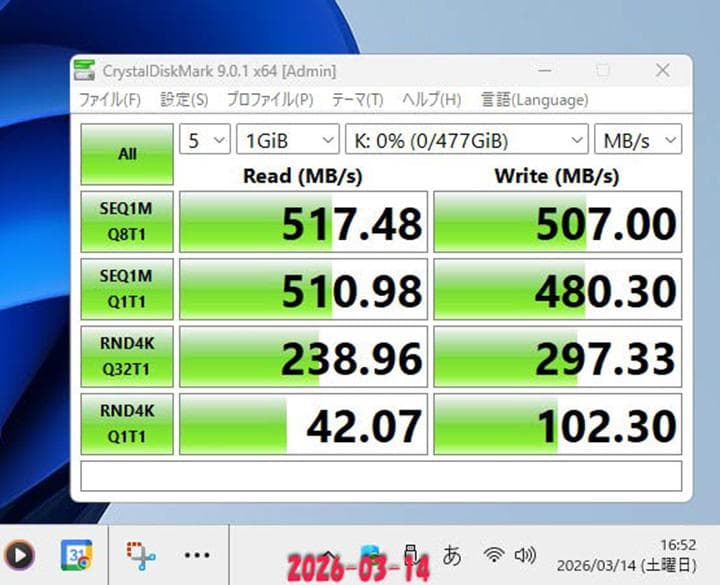The width and height of the screenshot is (720, 585).
Task: Open the テーマ(T) menu
Action: 357,100
